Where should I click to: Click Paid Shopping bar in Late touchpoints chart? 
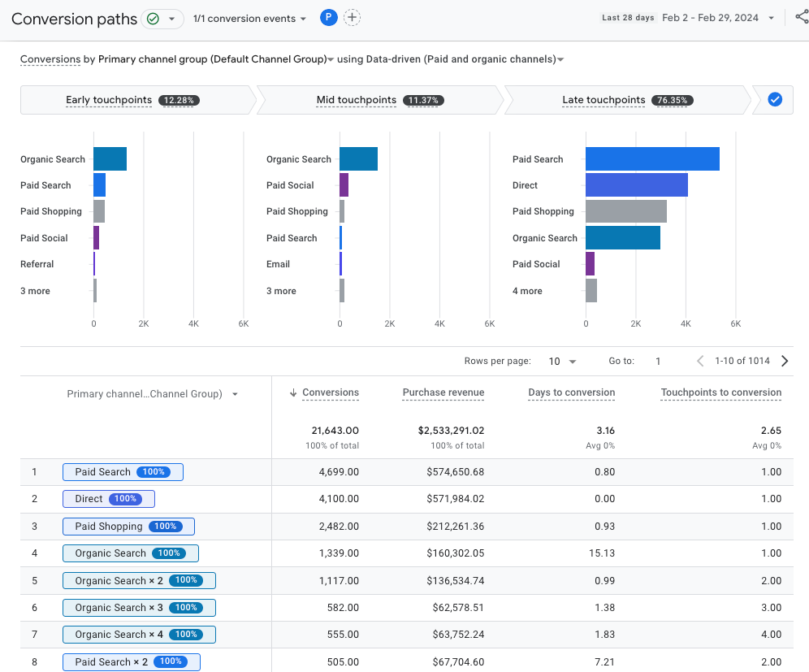[x=626, y=211]
